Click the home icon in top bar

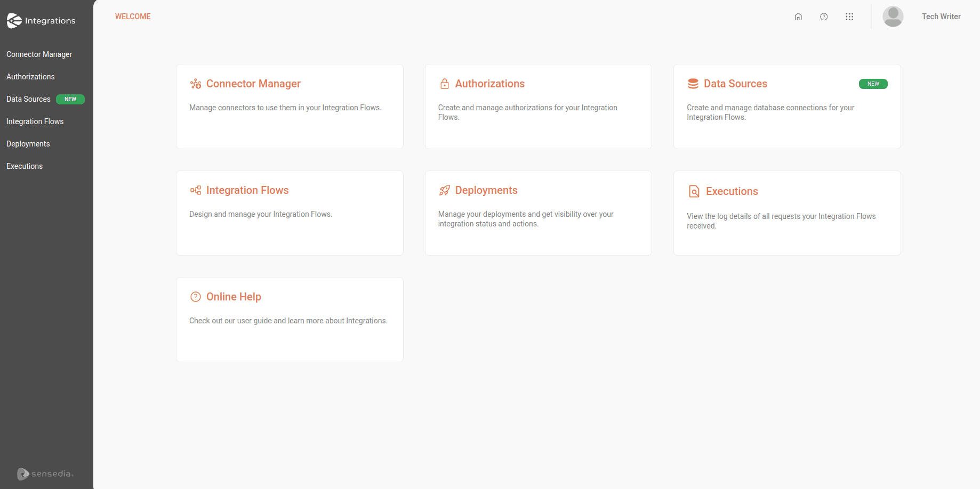pos(798,17)
